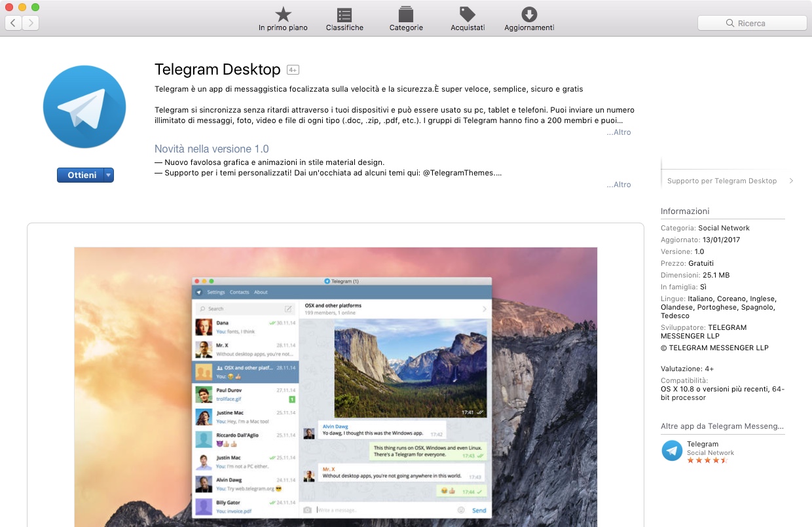Click the paragraph "Telegram si sincronizza senza ritardi"
Viewport: 812px width, 527px height.
click(394, 115)
